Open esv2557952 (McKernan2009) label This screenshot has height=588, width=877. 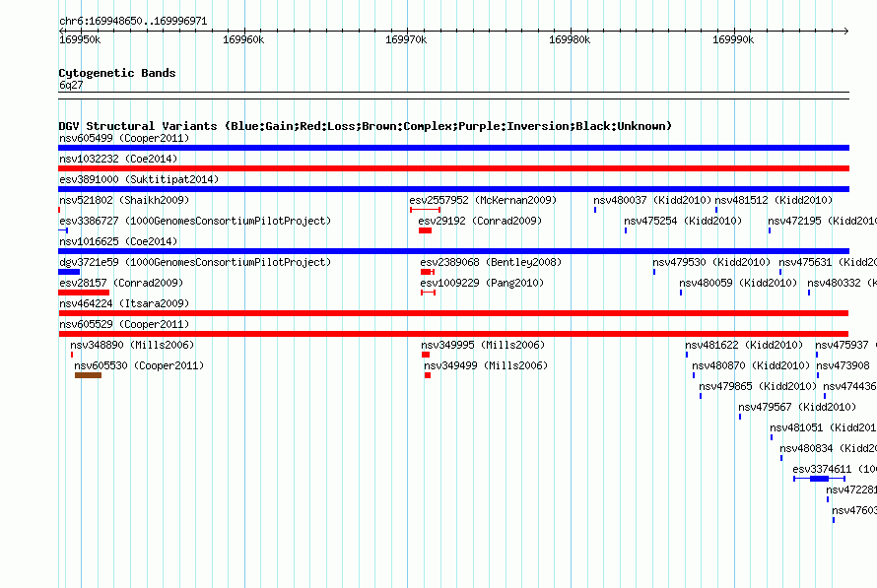click(483, 200)
